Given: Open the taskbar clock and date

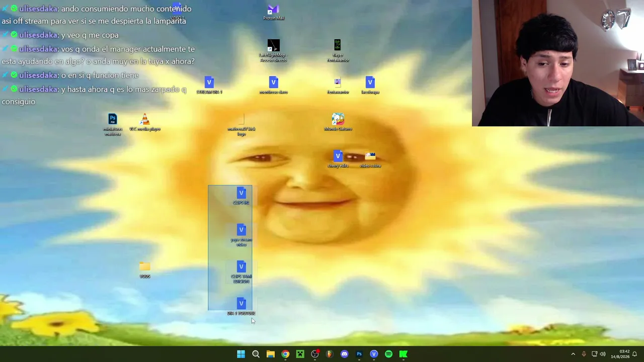Looking at the screenshot, I should 620,354.
